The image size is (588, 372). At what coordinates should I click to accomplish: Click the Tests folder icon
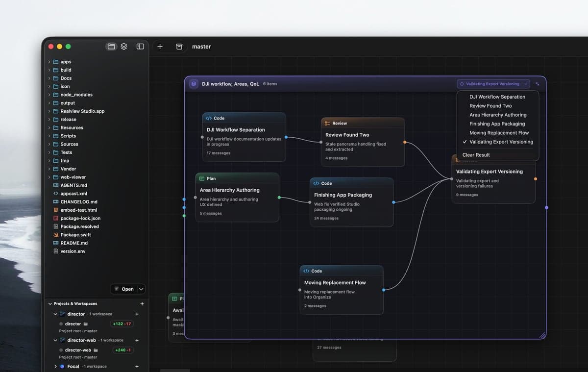[56, 152]
